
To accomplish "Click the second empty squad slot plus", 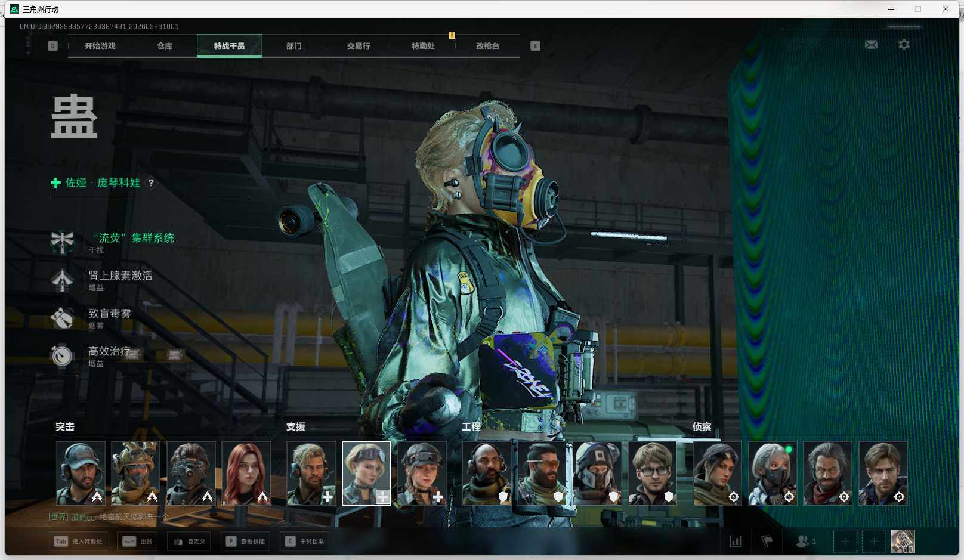I will pos(873,542).
